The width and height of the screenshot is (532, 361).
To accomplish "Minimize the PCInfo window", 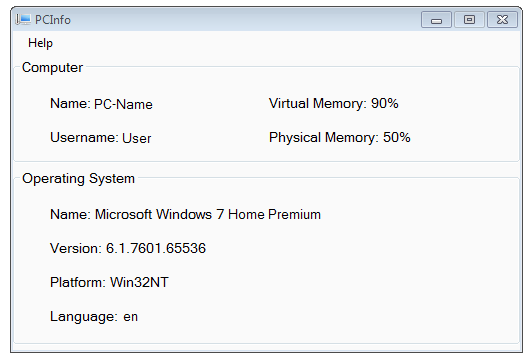I will pos(436,20).
